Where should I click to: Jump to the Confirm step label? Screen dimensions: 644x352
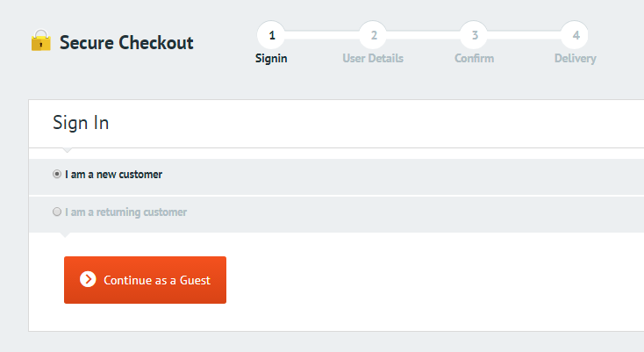[474, 59]
